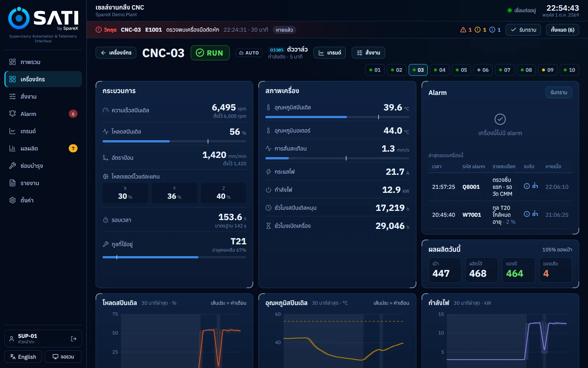This screenshot has height=368, width=588.
Task: Click the green RUN status badge
Action: click(210, 53)
